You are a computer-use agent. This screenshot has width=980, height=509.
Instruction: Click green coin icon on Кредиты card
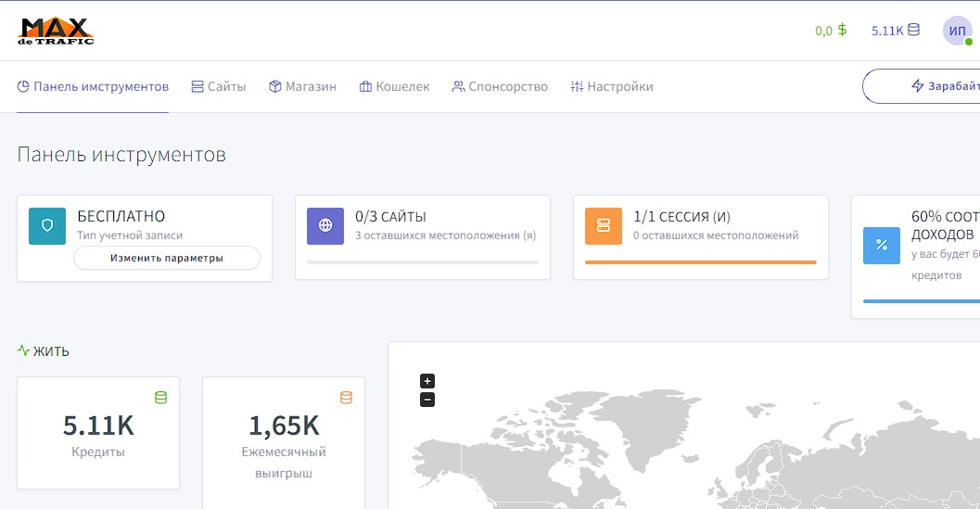coord(160,398)
